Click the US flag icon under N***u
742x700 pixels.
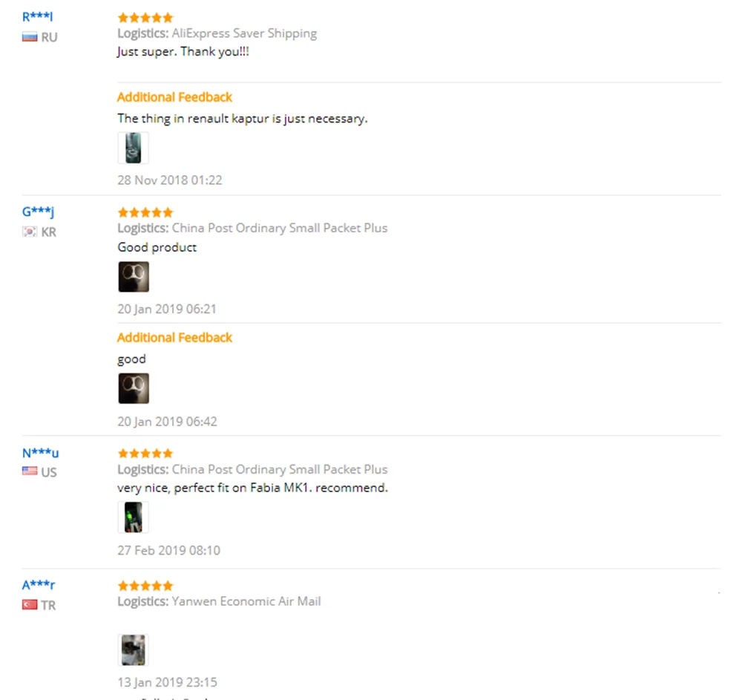[30, 471]
